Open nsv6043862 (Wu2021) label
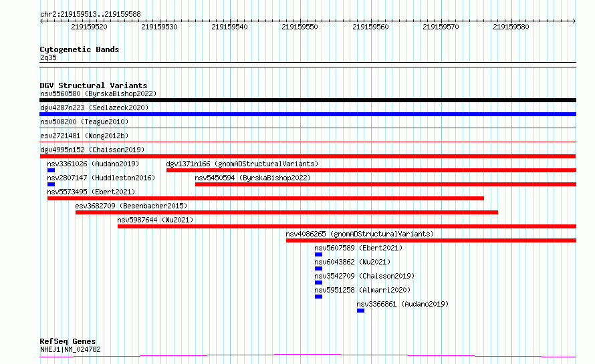Viewport: 595px width, 364px height. [352, 262]
